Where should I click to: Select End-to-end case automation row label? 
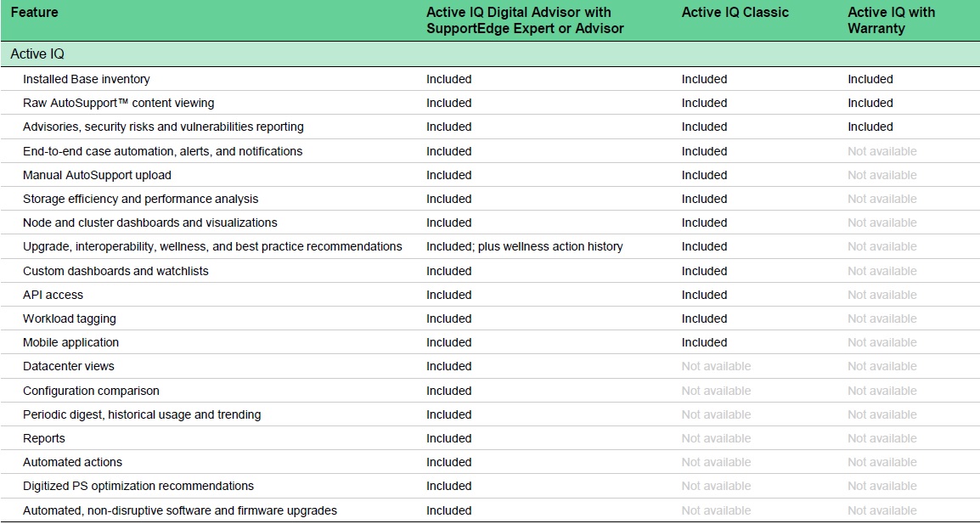(x=162, y=151)
